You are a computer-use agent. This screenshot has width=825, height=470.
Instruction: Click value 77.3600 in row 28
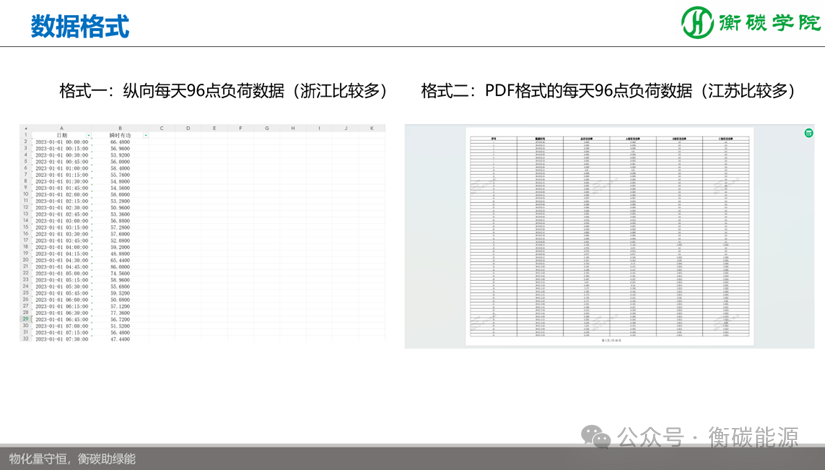(x=120, y=313)
